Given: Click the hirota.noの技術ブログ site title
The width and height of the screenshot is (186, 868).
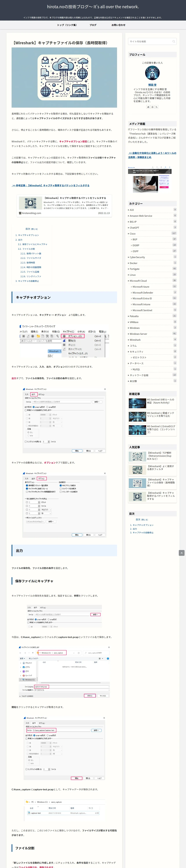Looking at the screenshot, I should coord(93,7).
